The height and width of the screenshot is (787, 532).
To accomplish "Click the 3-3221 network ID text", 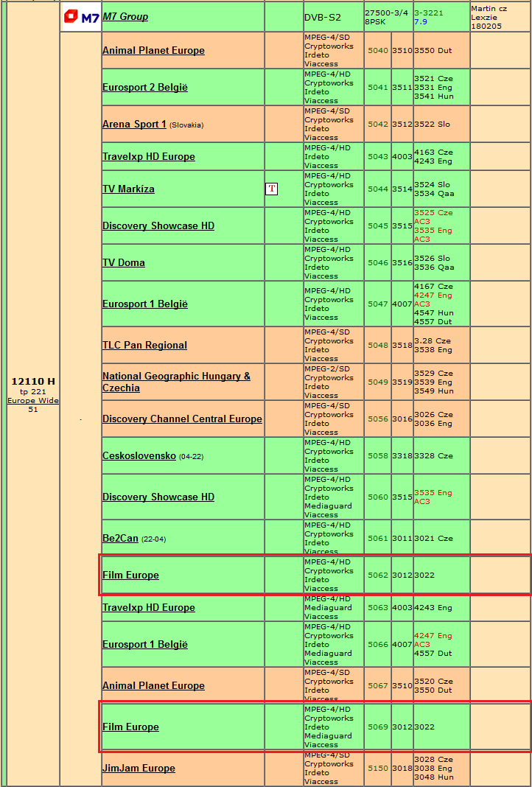I will coord(429,13).
